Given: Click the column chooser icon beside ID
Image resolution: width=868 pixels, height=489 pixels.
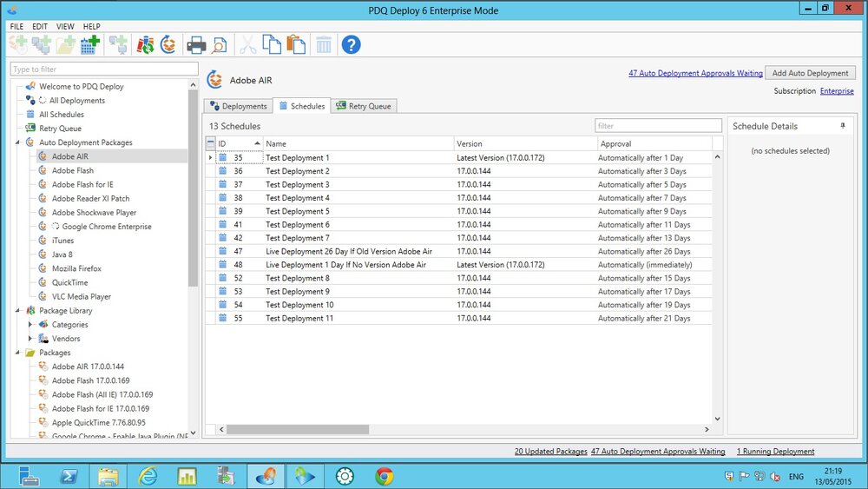Looking at the screenshot, I should 210,143.
